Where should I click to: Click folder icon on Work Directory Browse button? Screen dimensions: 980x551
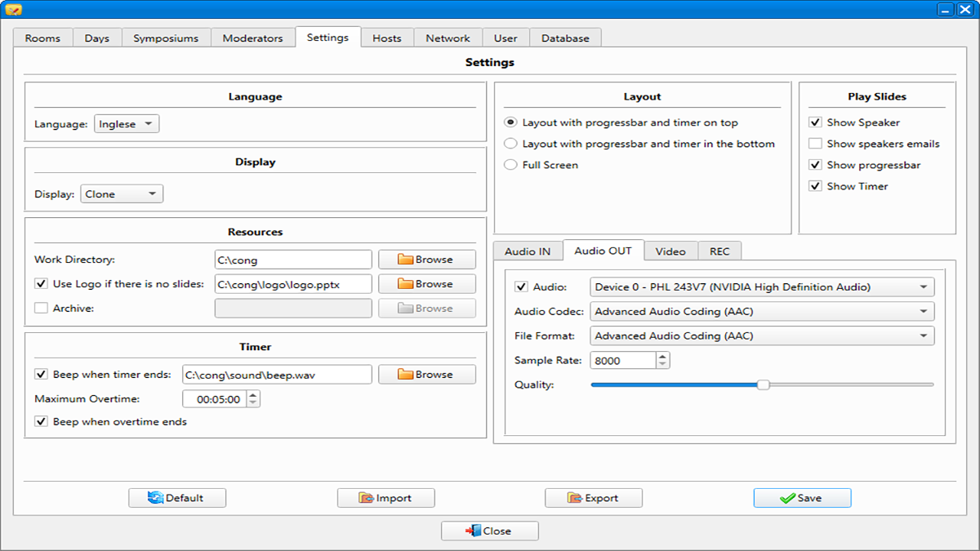pyautogui.click(x=406, y=260)
